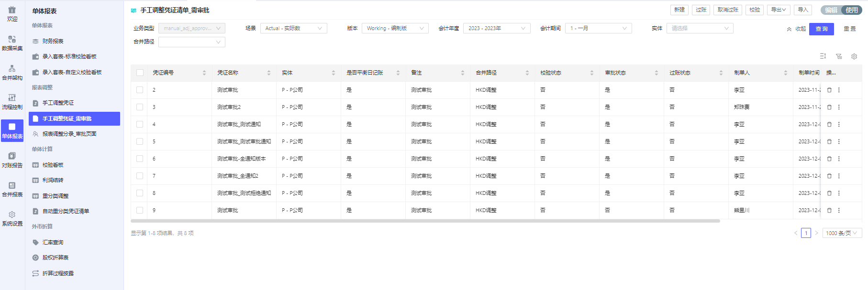Click the table column settings gear icon
Viewport: 868px width, 290px height.
pos(854,56)
